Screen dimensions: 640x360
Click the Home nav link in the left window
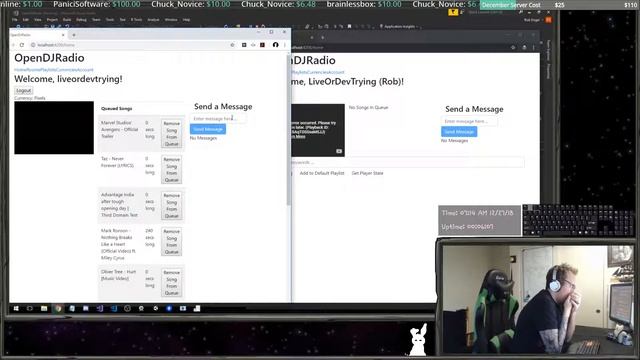pyautogui.click(x=19, y=70)
